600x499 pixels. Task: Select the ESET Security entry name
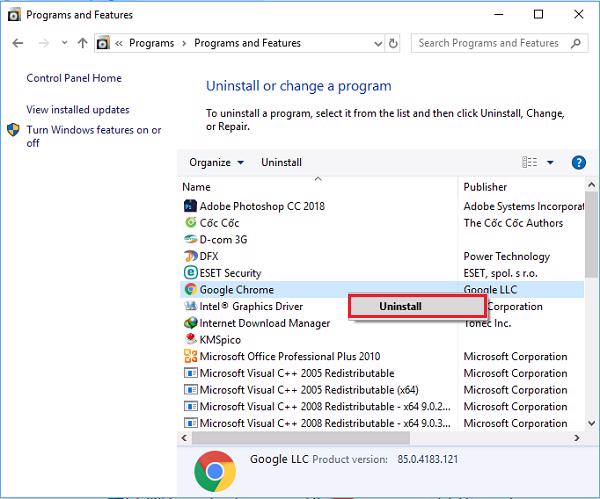point(230,273)
